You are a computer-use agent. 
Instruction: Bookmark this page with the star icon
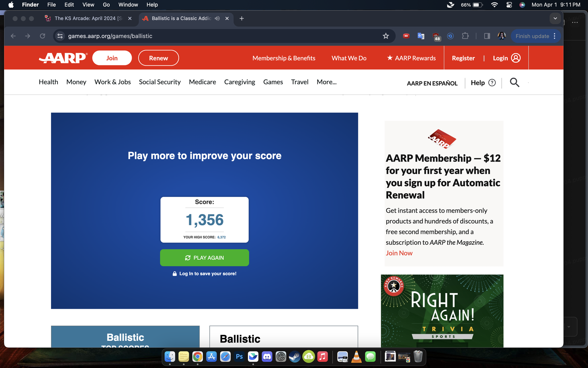pos(386,36)
